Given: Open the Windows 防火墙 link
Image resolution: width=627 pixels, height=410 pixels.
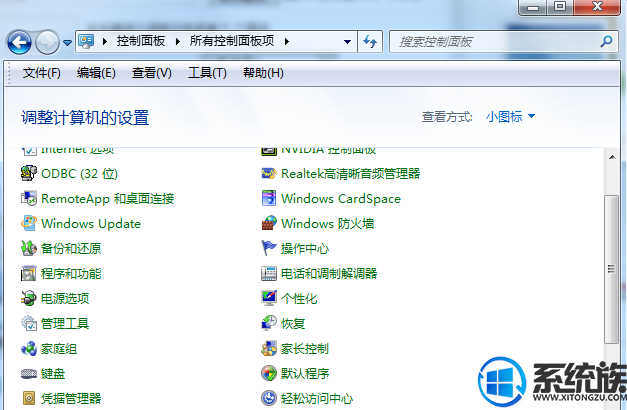Looking at the screenshot, I should pyautogui.click(x=327, y=223).
